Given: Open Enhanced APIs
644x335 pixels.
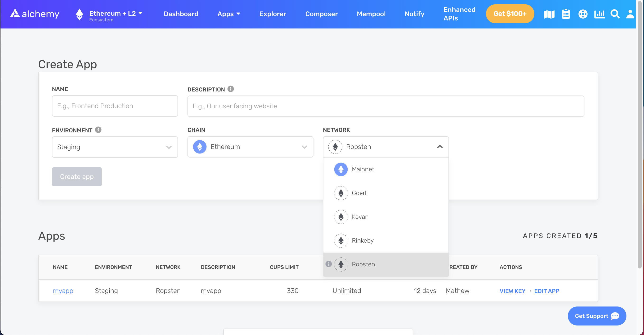Looking at the screenshot, I should (x=459, y=14).
